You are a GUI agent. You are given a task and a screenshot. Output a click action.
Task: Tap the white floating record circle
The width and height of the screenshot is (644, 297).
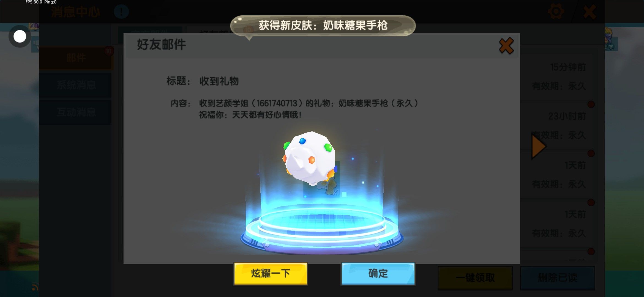point(20,36)
